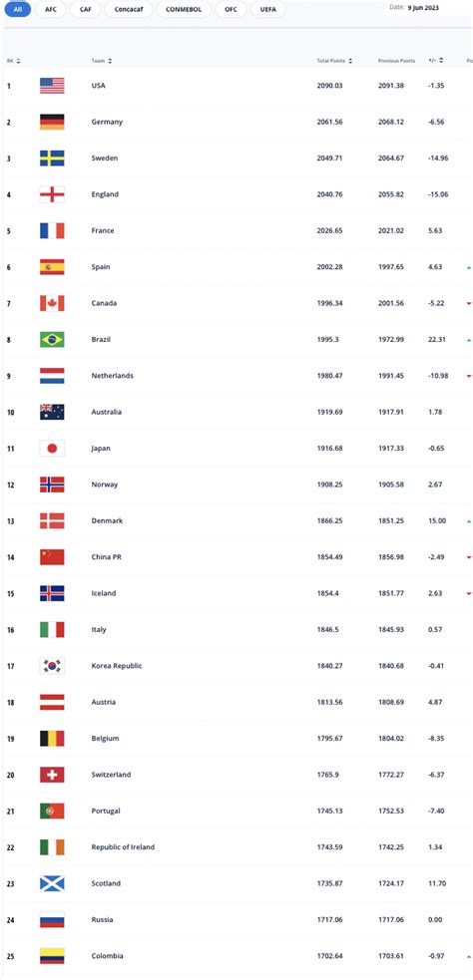Sort by the Team column arrows
The image size is (473, 980).
coord(110,61)
